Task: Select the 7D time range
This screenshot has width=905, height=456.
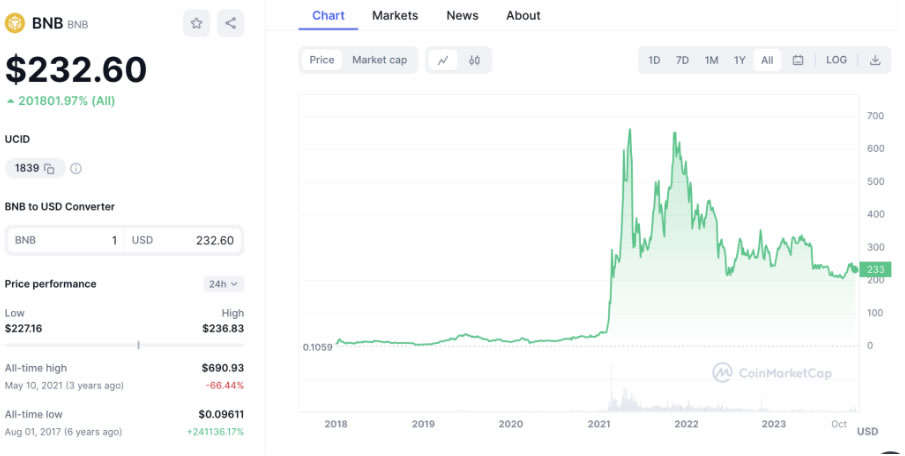Action: [x=682, y=60]
